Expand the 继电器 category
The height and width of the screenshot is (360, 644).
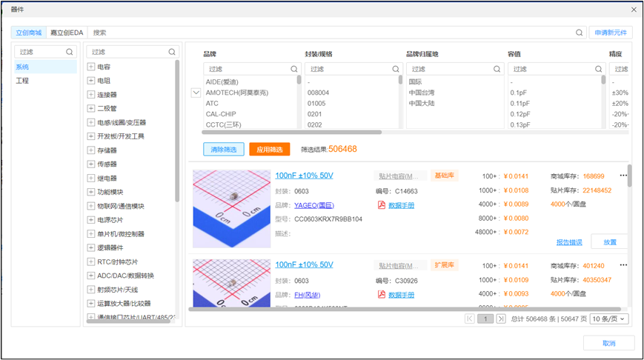pos(91,178)
